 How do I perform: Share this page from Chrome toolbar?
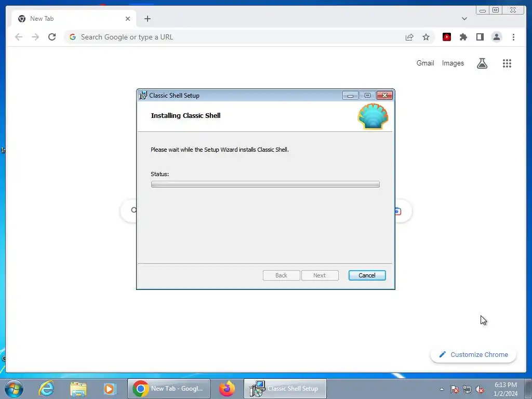[x=409, y=37]
